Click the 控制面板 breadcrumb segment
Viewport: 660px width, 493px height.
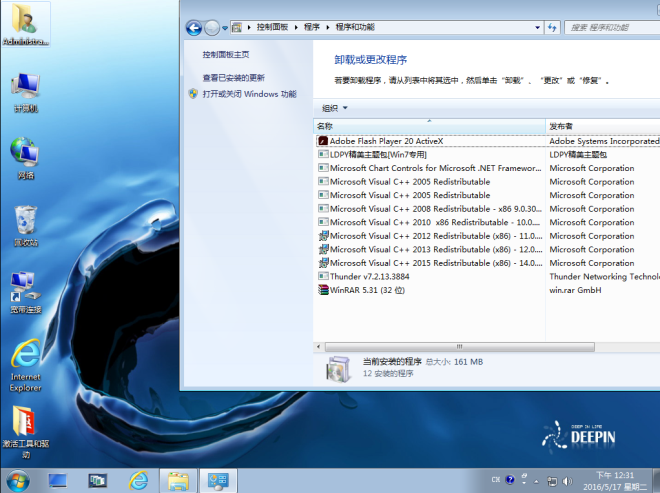coord(272,27)
